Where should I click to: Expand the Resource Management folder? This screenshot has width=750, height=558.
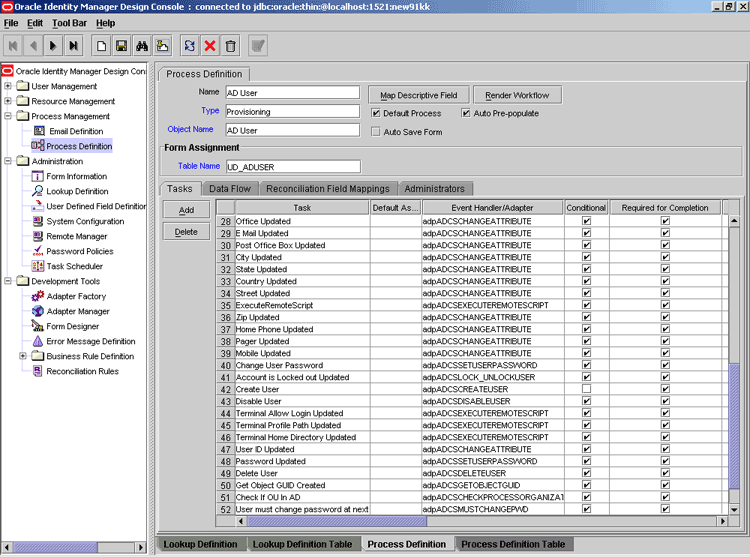(x=8, y=101)
